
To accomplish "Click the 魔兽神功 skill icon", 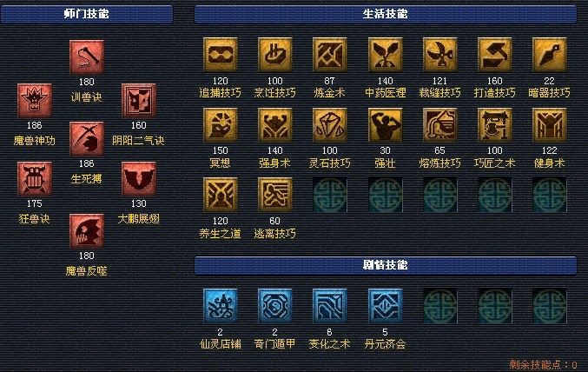I will pyautogui.click(x=35, y=101).
